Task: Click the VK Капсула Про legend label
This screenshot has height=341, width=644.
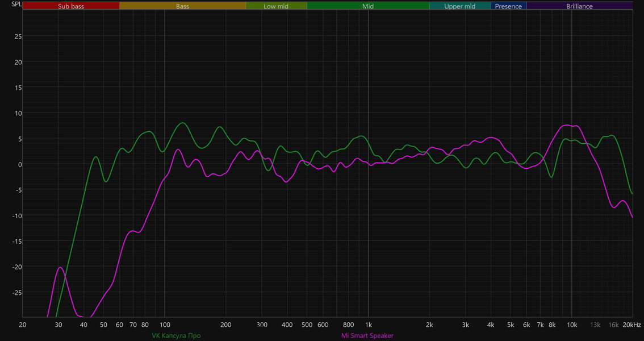Action: (x=176, y=336)
